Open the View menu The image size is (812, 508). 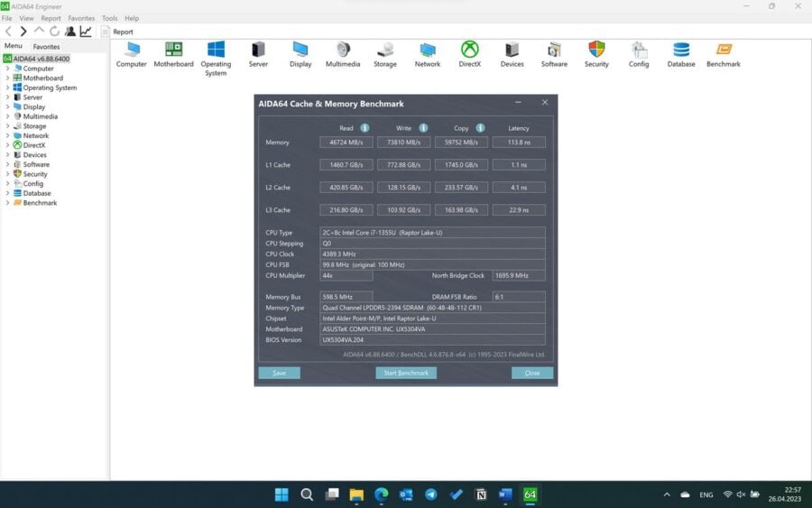tap(26, 18)
